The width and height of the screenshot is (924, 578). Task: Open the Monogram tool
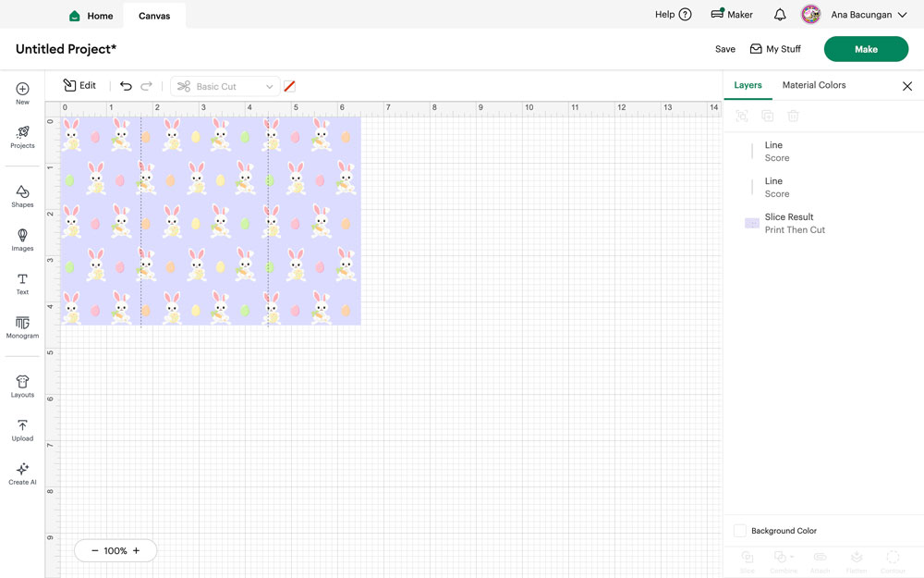point(22,327)
